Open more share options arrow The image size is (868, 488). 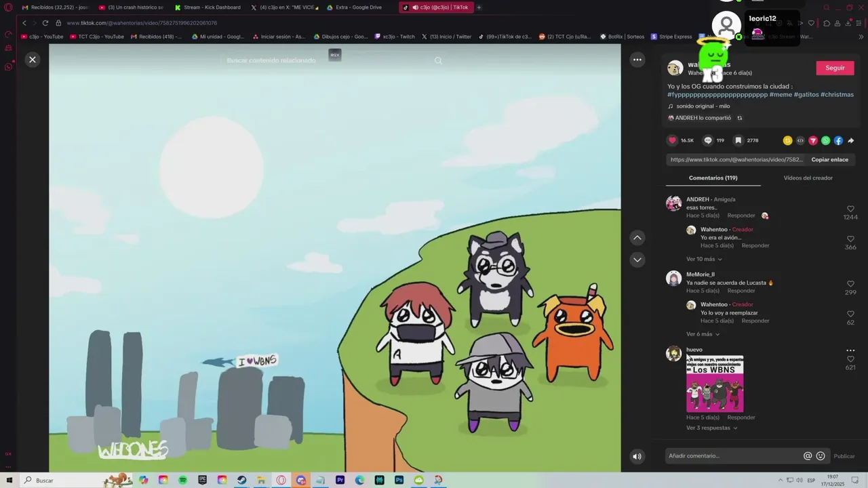coord(850,140)
